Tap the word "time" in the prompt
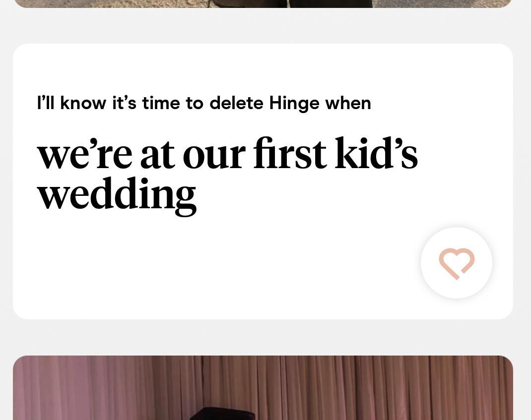The image size is (531, 420). click(161, 103)
